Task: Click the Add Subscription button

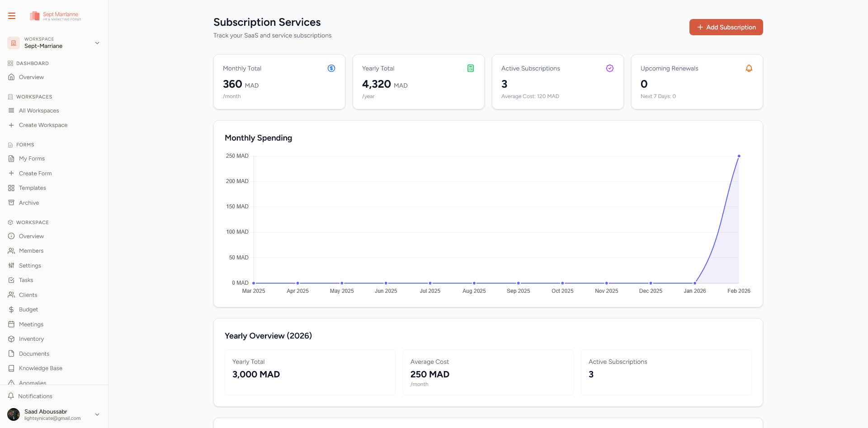Action: coord(726,27)
